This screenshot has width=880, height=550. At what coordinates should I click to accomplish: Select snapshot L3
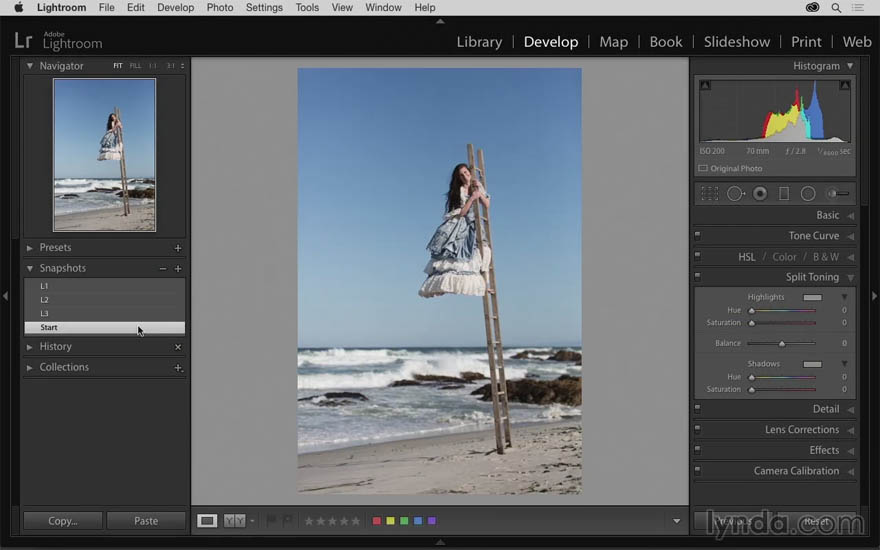104,313
